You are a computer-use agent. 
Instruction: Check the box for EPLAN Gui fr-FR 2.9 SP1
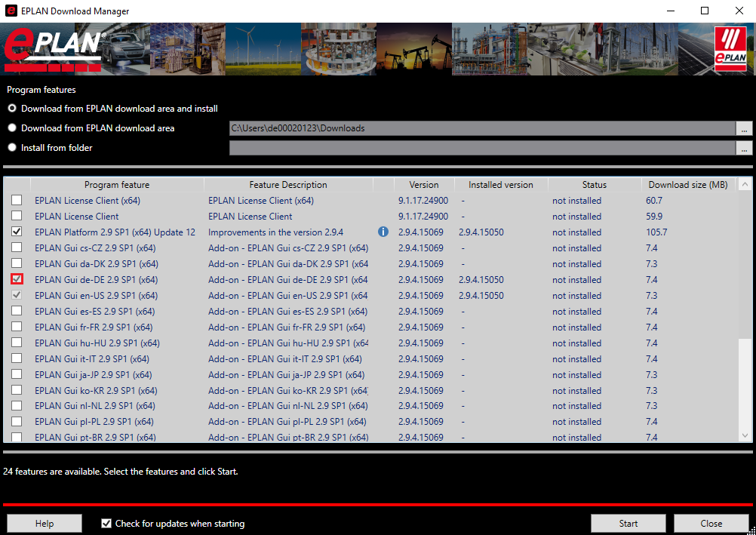coord(17,327)
